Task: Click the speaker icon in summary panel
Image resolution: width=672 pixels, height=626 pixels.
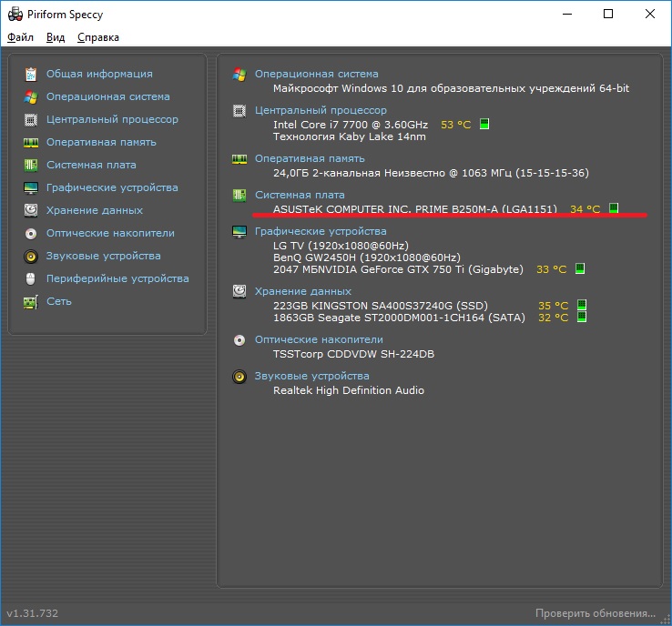Action: tap(239, 377)
